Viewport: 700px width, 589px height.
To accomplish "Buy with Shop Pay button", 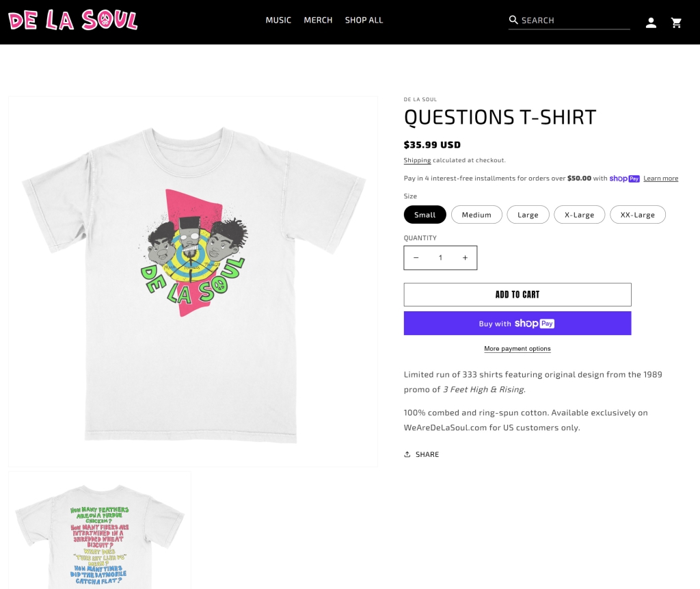I will [x=517, y=323].
